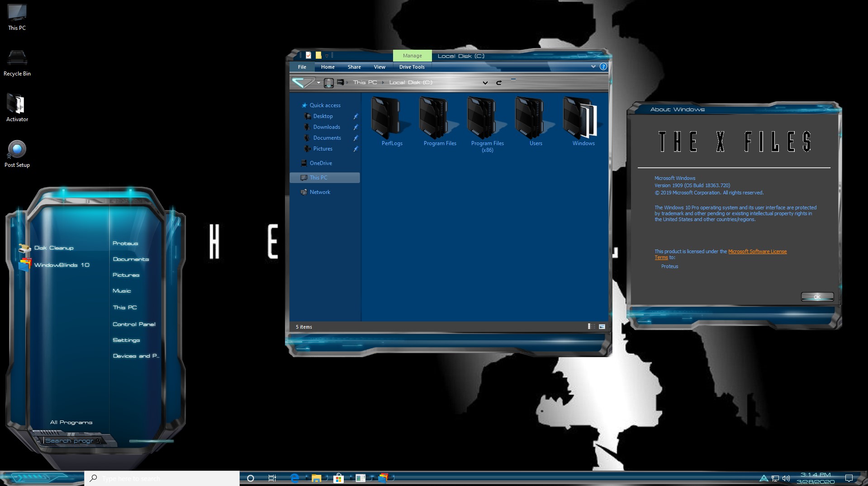Image resolution: width=868 pixels, height=486 pixels.
Task: Click the back navigation arrow in Explorer
Action: coord(303,82)
